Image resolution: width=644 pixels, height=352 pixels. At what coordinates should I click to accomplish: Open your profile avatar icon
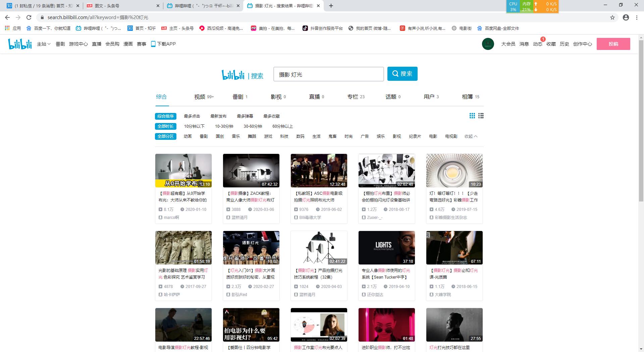pos(488,44)
